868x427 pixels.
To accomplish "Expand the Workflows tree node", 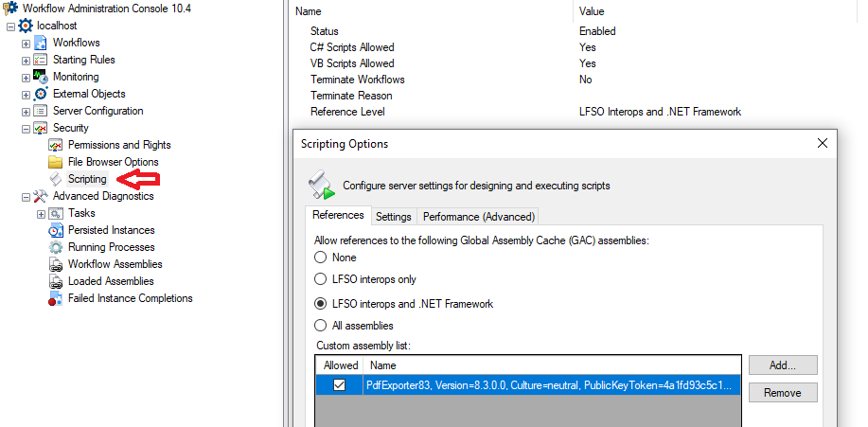I will 26,43.
